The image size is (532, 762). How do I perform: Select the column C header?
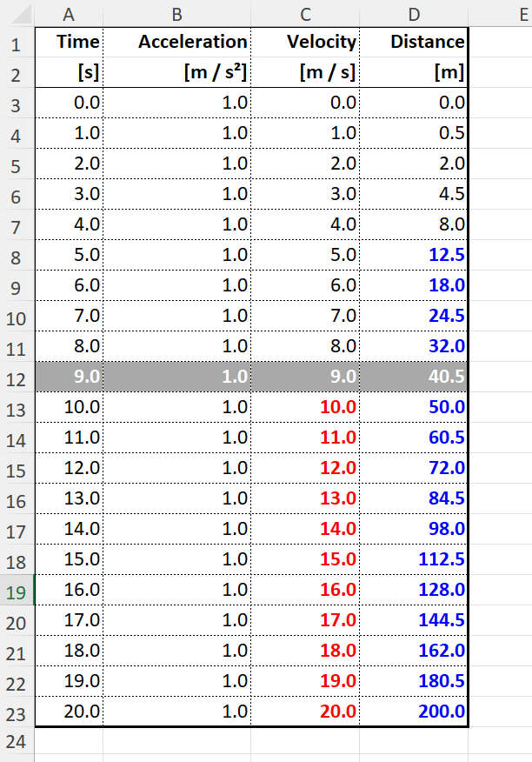coord(305,13)
